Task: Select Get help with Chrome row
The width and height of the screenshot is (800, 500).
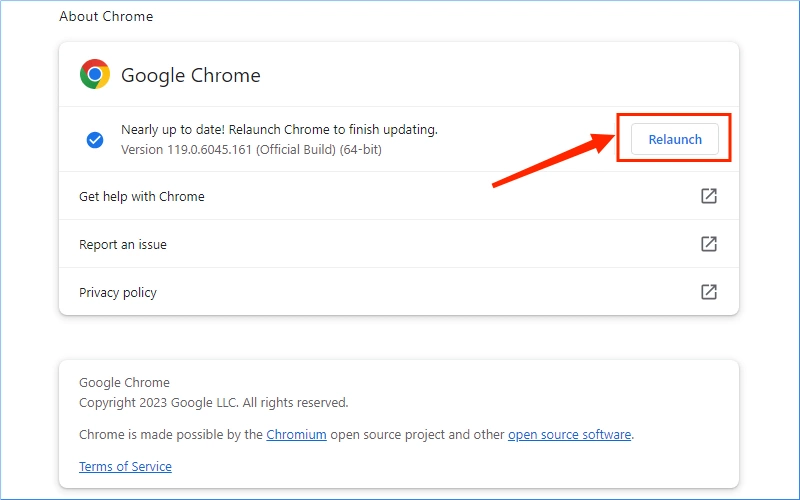Action: [399, 196]
